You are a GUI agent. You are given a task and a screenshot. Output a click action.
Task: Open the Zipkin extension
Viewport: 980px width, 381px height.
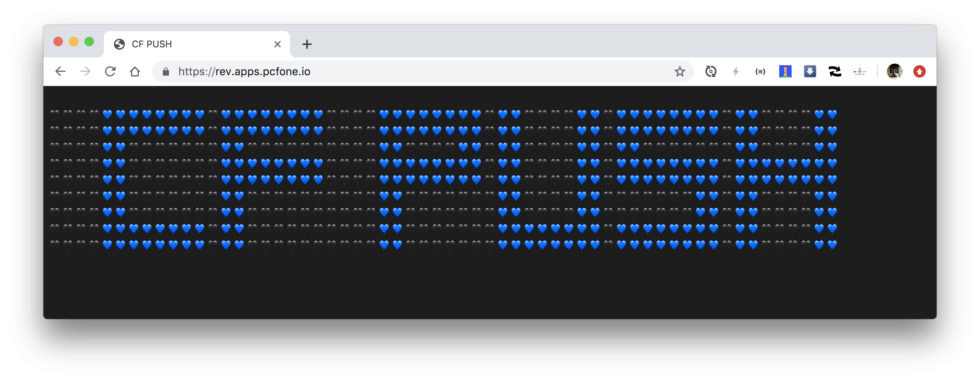click(860, 71)
